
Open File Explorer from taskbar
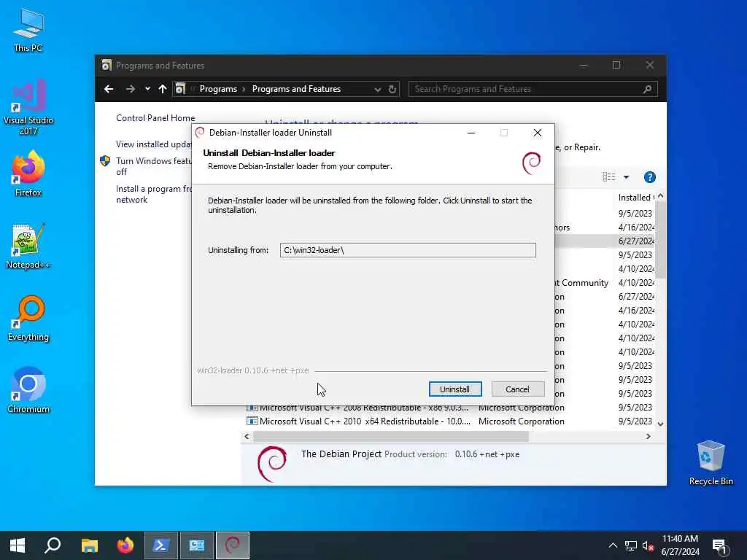pyautogui.click(x=89, y=545)
